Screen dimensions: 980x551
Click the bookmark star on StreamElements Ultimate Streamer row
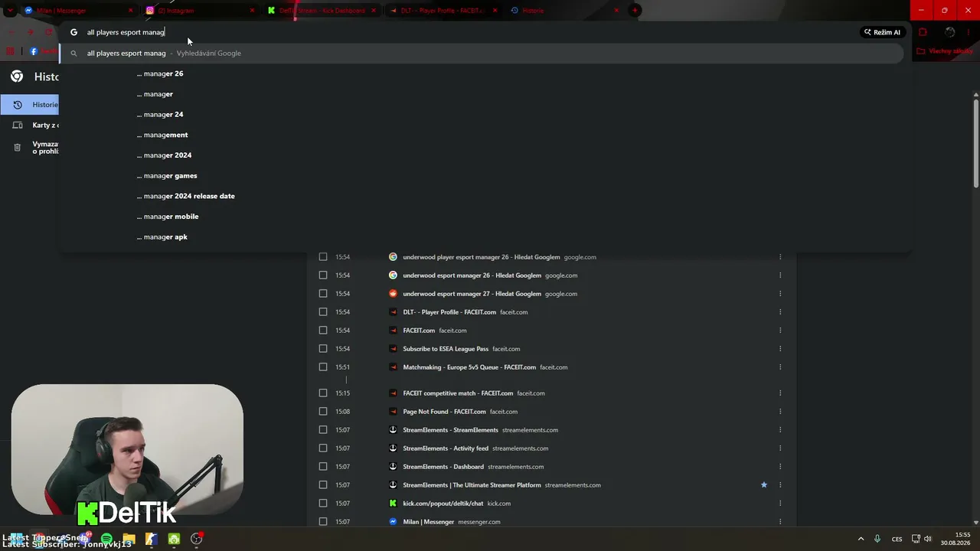(763, 485)
